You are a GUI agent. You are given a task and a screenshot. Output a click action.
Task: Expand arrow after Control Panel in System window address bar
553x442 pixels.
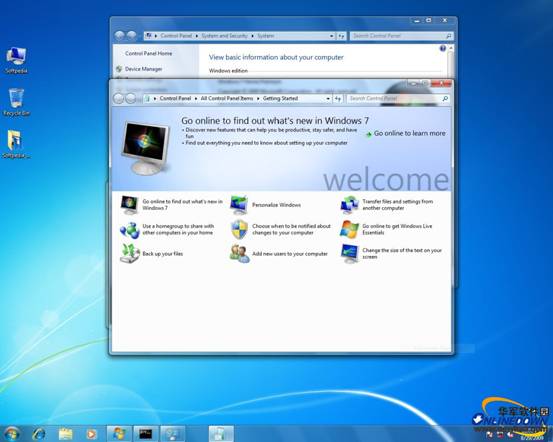click(197, 36)
